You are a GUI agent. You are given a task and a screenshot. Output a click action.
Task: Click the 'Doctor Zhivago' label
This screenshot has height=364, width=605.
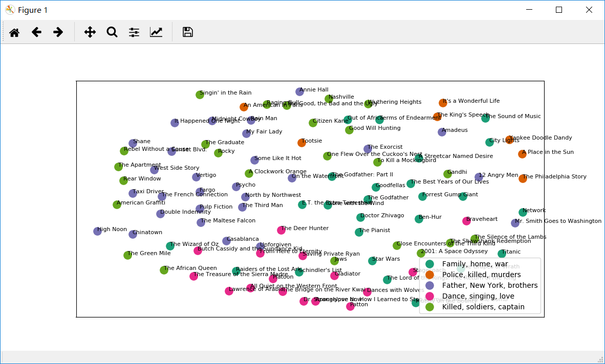pos(382,215)
